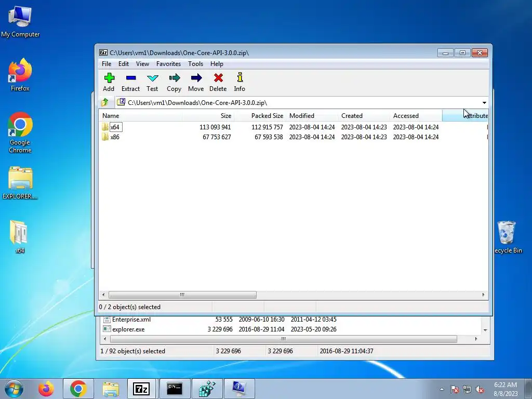Click the Show desktop button
This screenshot has height=399, width=532.
[x=528, y=389]
